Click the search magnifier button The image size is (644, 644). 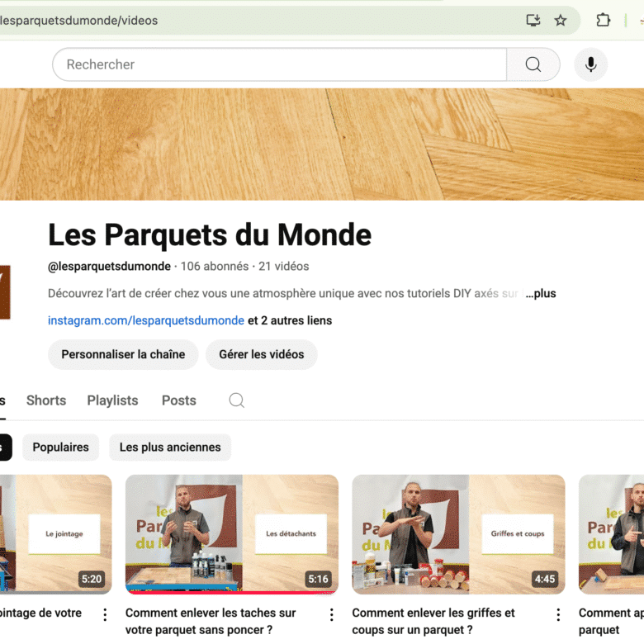click(533, 64)
